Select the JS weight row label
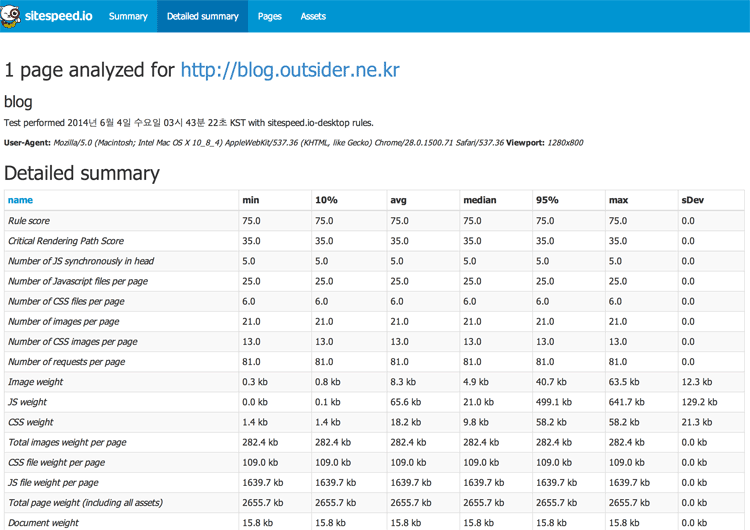 (x=27, y=401)
